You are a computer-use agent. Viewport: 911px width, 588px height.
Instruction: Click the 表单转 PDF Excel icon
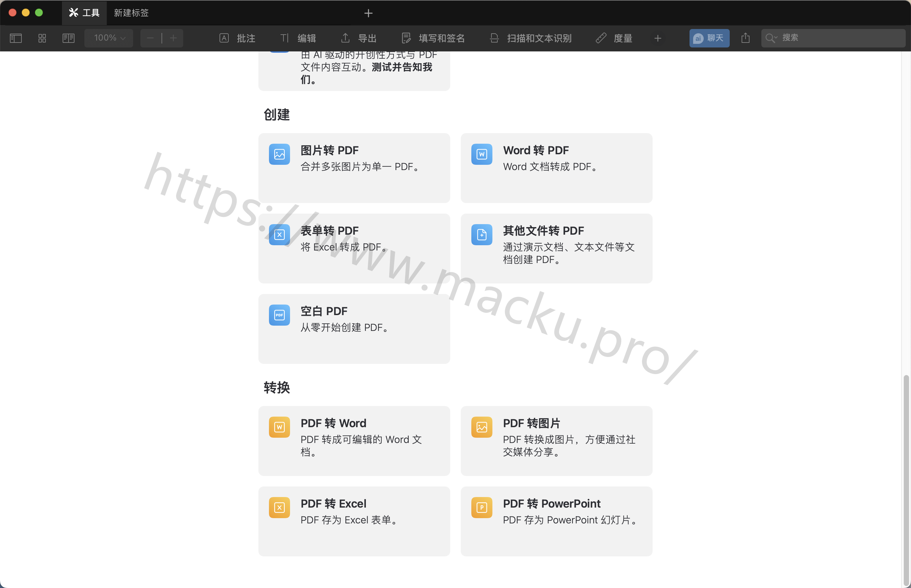(x=279, y=234)
